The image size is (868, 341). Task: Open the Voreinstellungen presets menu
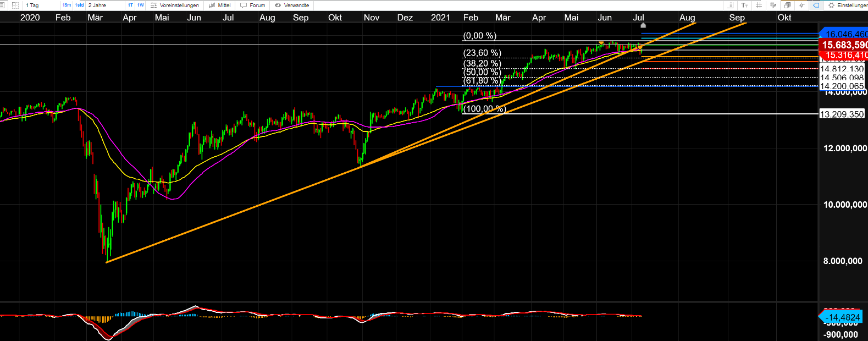(x=175, y=5)
